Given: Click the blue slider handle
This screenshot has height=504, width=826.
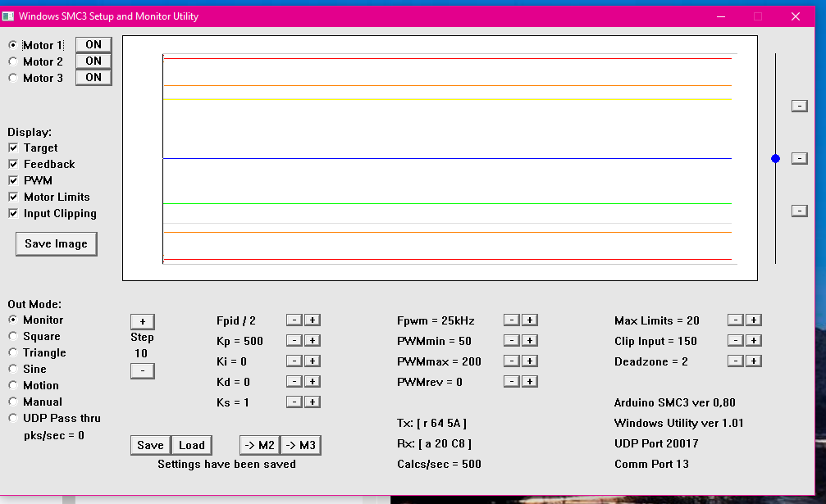Looking at the screenshot, I should [x=775, y=158].
